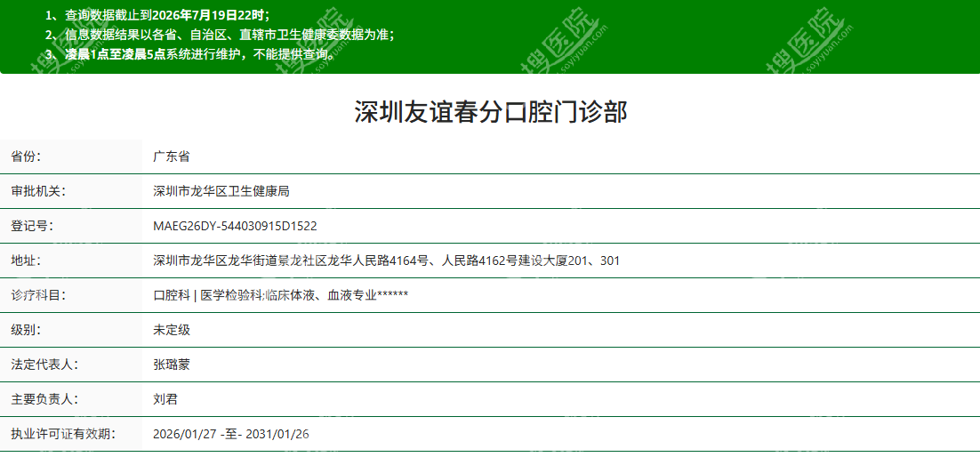Click the label 法定代表人
980x457 pixels.
tap(44, 365)
